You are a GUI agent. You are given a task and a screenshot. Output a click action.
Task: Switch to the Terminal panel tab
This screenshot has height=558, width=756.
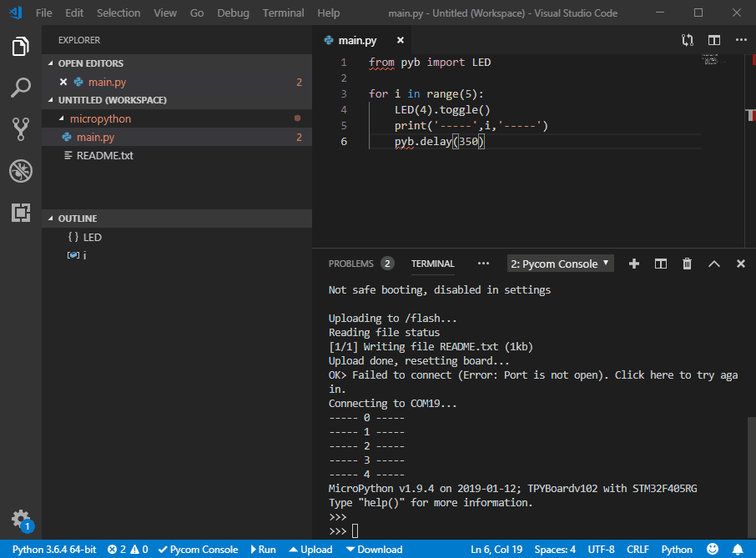point(432,264)
